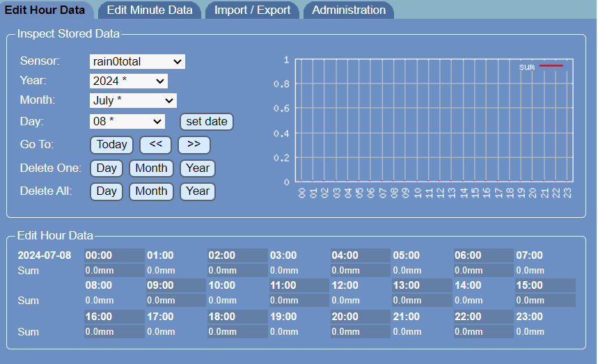598x364 pixels.
Task: Go to the Administration tab
Action: (x=349, y=10)
